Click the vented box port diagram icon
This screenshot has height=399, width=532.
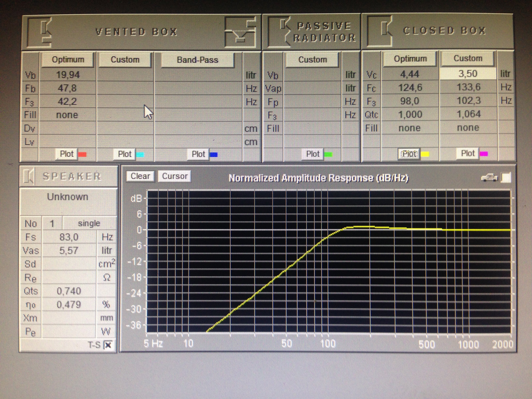tap(240, 32)
